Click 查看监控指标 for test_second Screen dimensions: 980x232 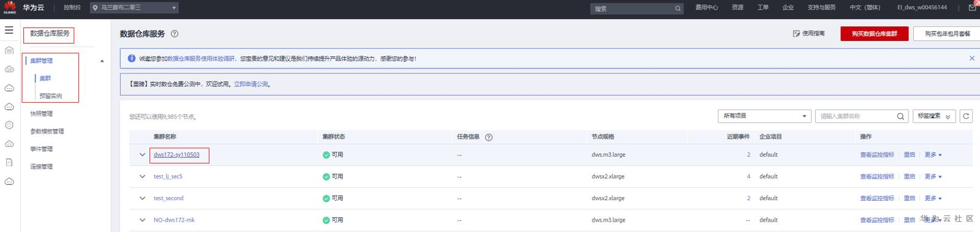point(877,198)
